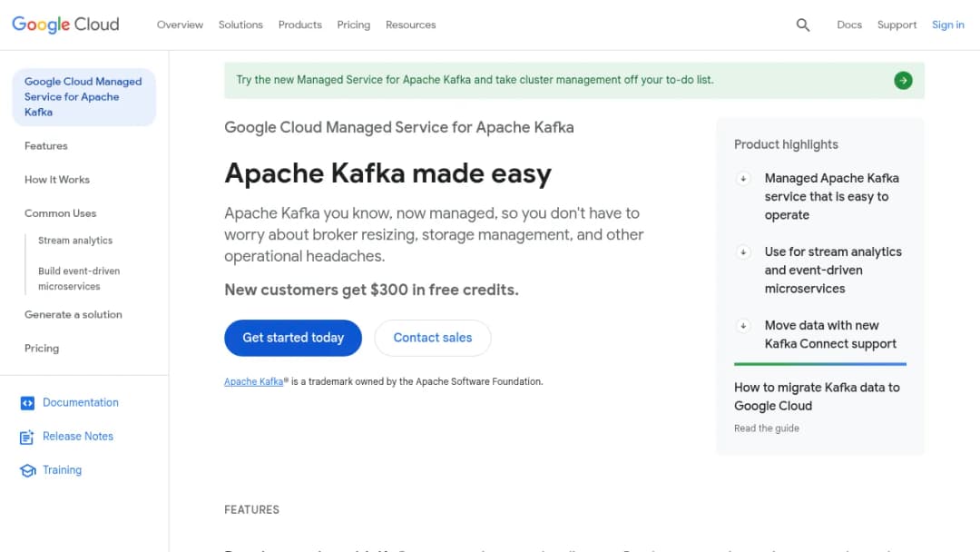The image size is (980, 552).
Task: Select Stream analytics sidebar sub-item
Action: [75, 241]
